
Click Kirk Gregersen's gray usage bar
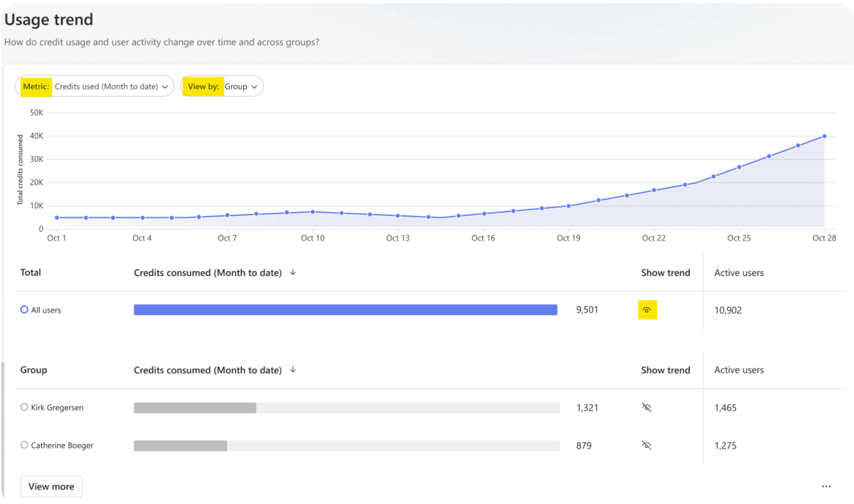click(x=195, y=408)
